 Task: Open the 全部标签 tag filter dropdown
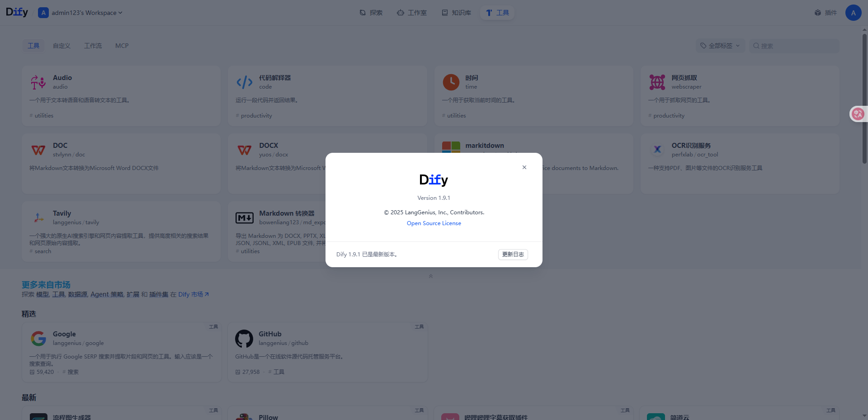720,46
